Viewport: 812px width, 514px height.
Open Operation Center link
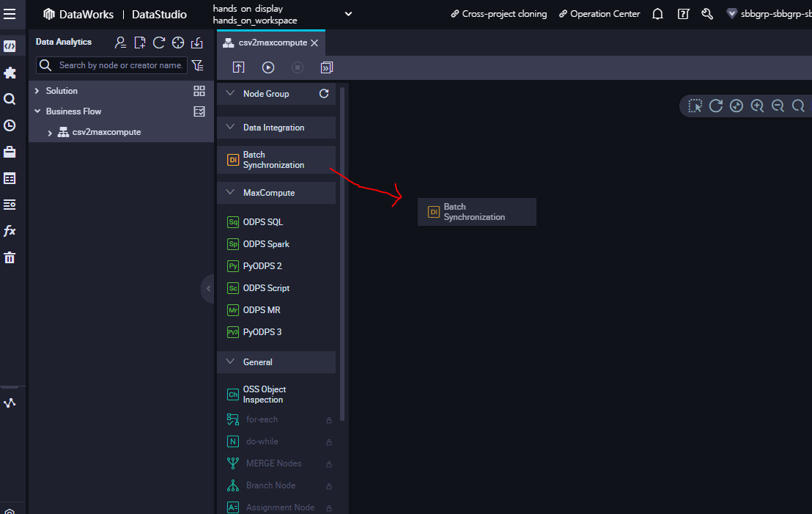pos(599,14)
